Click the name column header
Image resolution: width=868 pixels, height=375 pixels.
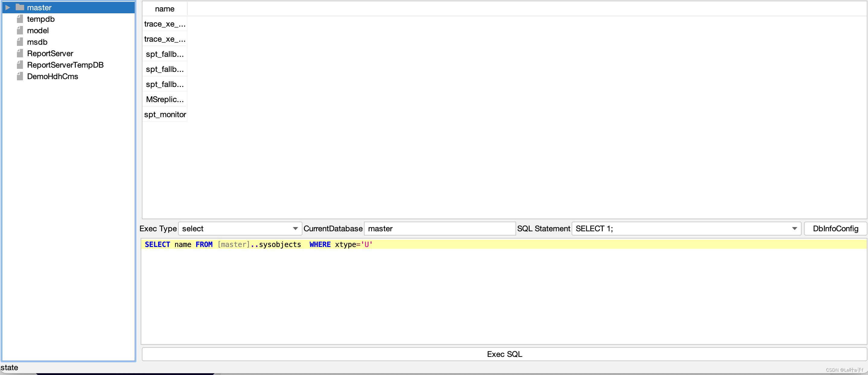click(164, 9)
